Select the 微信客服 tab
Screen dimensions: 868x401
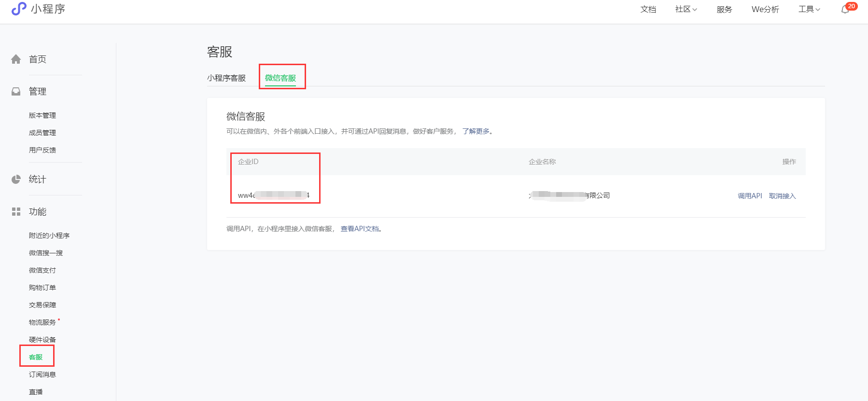(x=280, y=78)
